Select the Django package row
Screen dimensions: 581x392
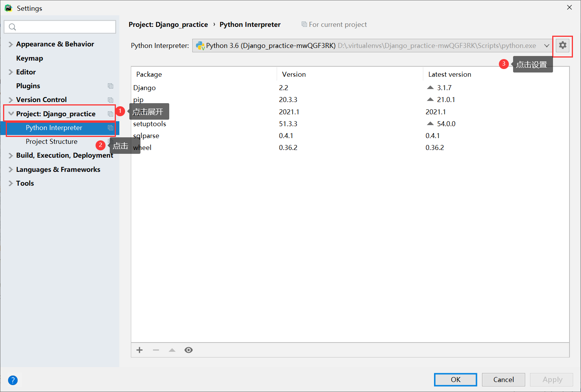point(350,88)
